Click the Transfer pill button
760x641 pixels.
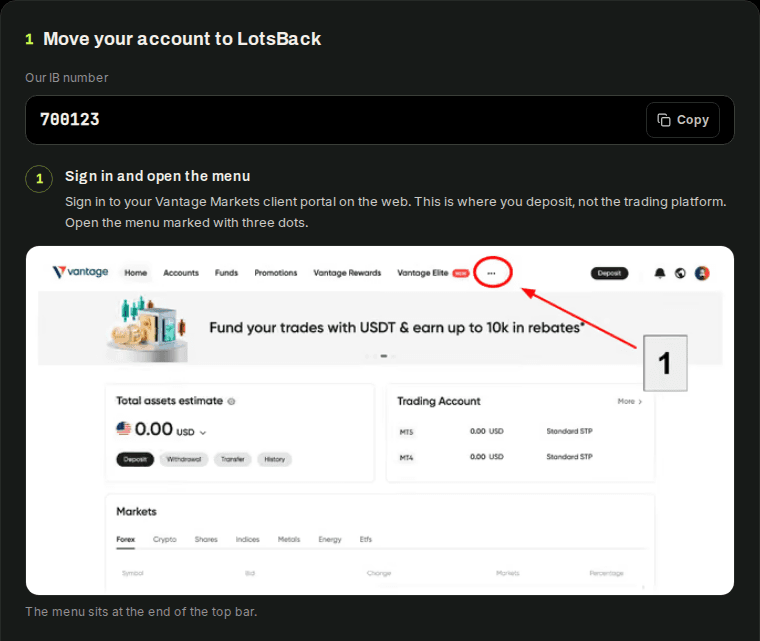[x=233, y=459]
